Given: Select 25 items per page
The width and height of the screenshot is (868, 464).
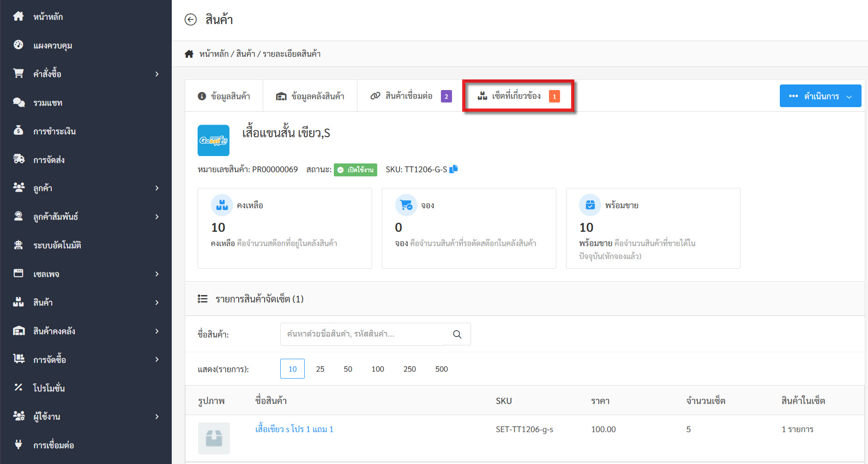Looking at the screenshot, I should [320, 369].
